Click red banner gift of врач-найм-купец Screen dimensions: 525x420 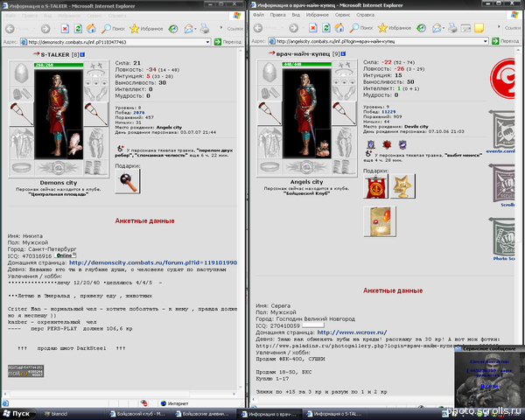point(375,186)
